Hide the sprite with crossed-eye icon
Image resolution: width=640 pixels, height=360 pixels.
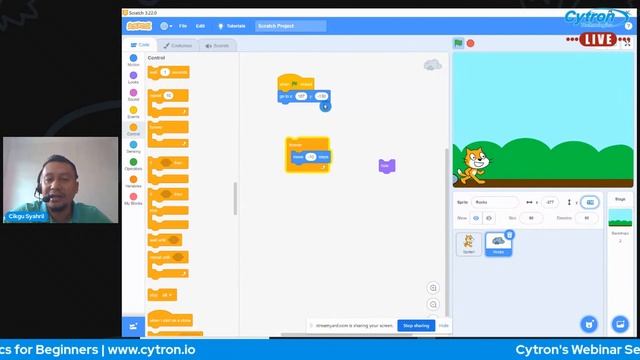[489, 218]
